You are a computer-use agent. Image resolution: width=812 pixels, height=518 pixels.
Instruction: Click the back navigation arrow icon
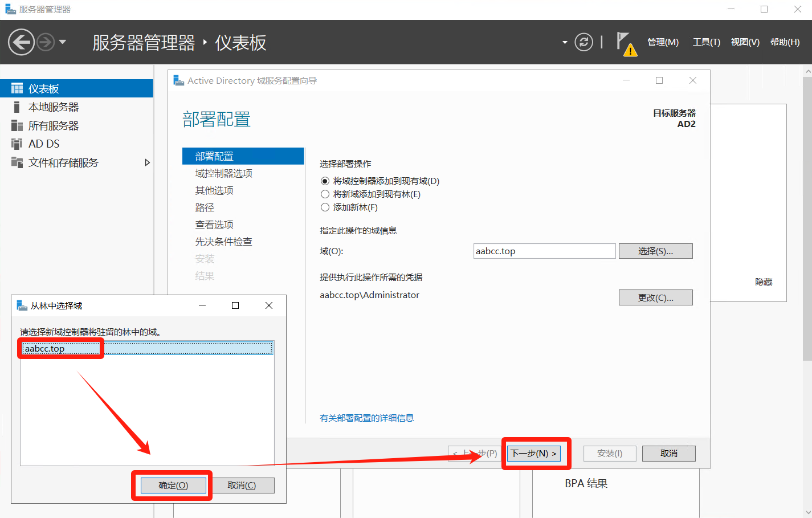coord(22,42)
